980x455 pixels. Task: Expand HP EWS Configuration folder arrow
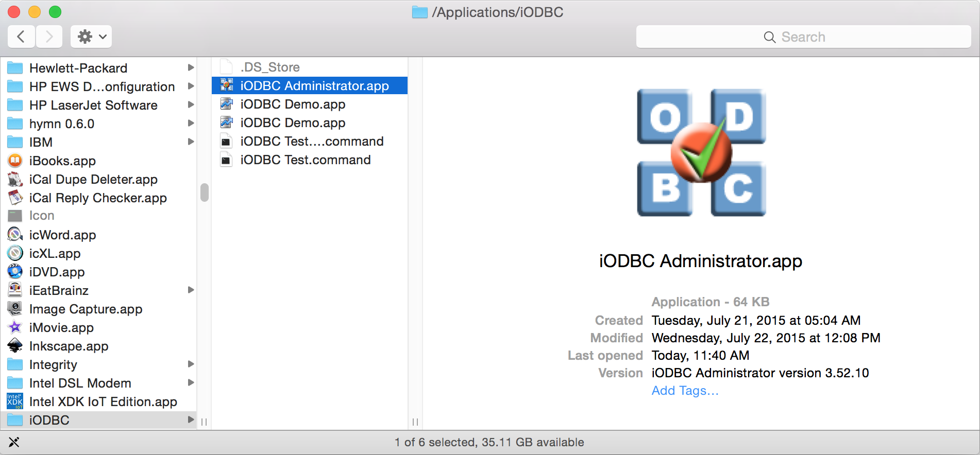click(191, 86)
